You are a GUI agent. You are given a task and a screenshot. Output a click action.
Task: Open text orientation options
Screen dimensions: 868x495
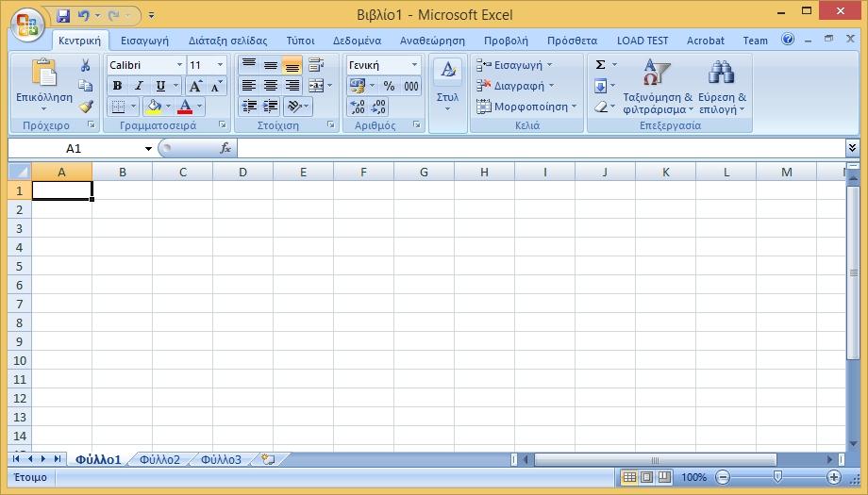298,107
